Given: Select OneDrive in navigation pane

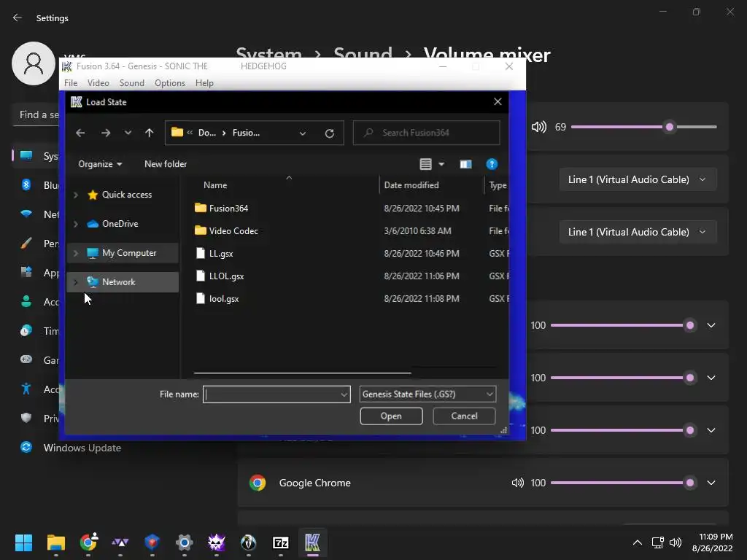Looking at the screenshot, I should click(120, 224).
